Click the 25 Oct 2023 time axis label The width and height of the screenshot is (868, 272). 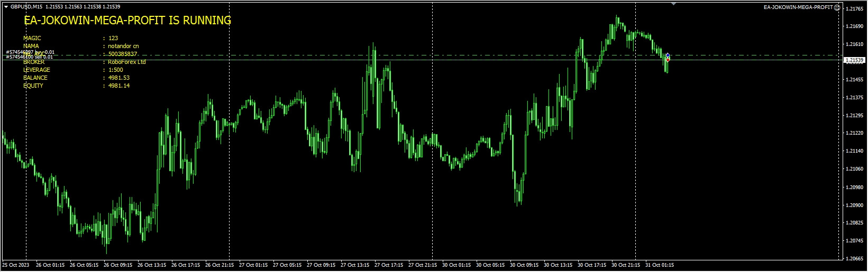(16, 265)
